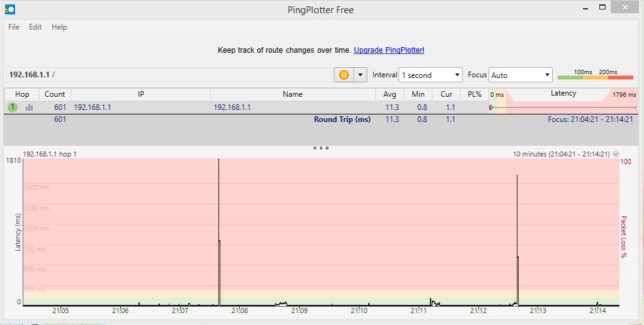Expand the 10 minutes timeline range chevron

click(x=615, y=154)
